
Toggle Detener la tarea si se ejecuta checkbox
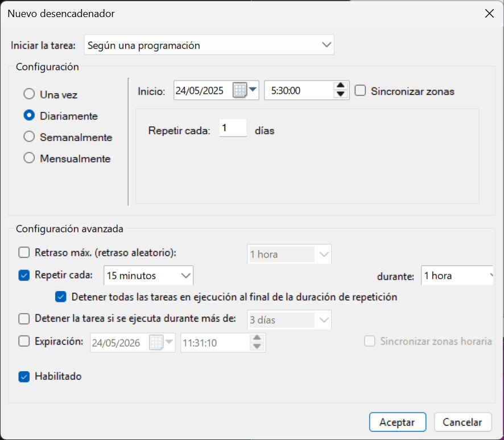tap(24, 318)
